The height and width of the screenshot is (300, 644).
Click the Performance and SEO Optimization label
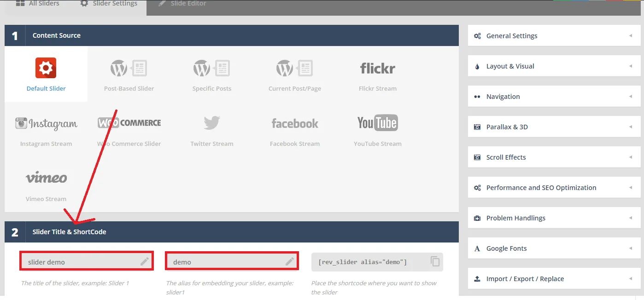541,188
